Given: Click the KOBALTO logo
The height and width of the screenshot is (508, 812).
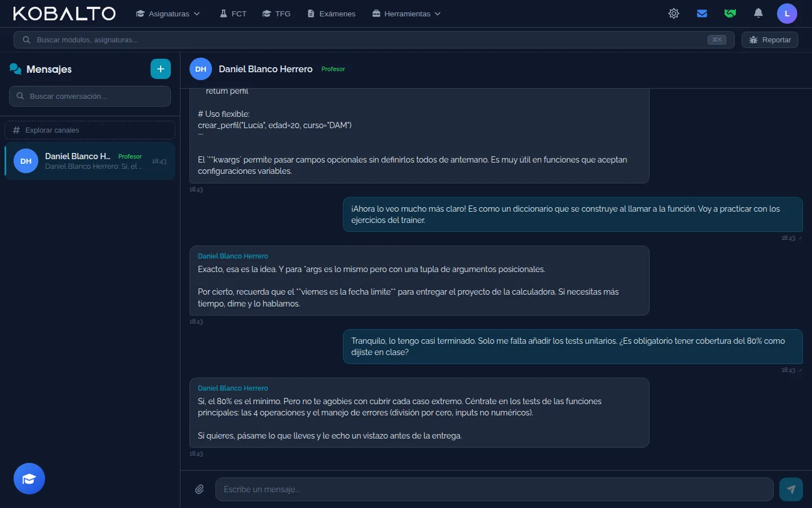Looking at the screenshot, I should point(64,14).
